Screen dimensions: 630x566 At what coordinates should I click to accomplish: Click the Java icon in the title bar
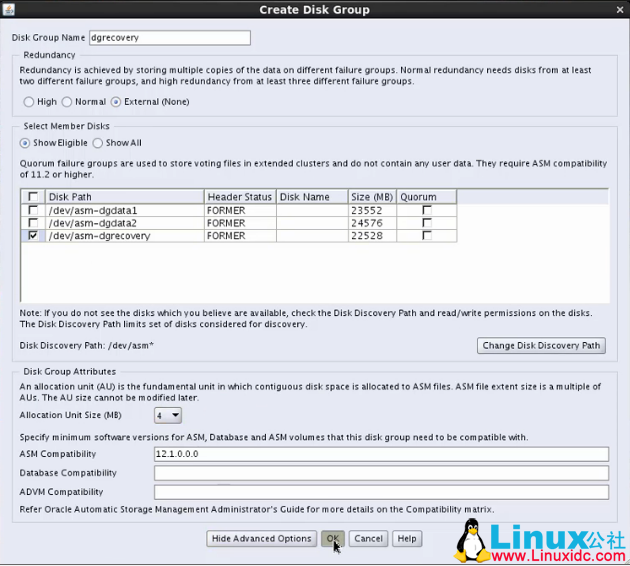click(9, 9)
